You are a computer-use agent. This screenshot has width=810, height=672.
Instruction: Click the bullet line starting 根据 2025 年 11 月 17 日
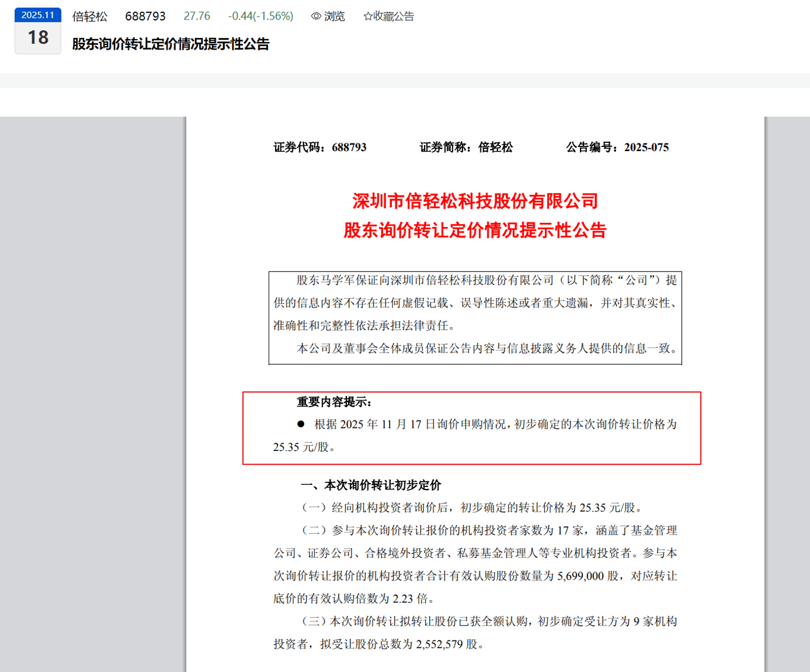pyautogui.click(x=487, y=424)
